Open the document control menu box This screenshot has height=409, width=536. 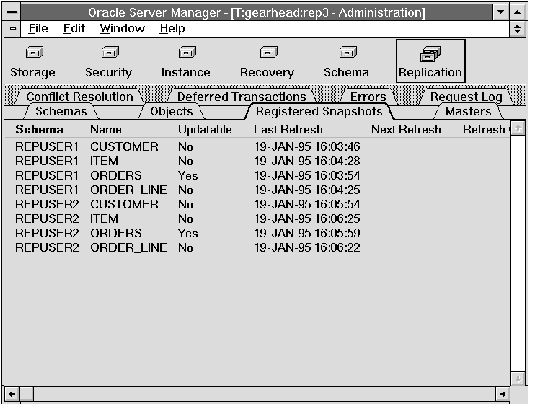(12, 29)
